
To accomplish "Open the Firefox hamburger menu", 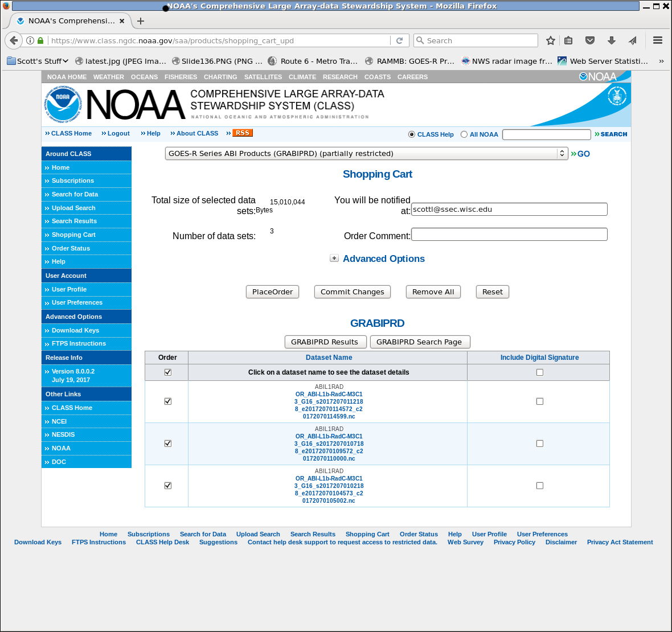I will click(x=658, y=40).
